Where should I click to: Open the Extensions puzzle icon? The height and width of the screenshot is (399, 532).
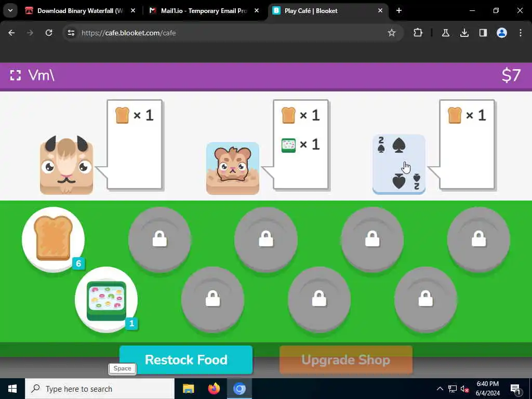[x=418, y=33]
